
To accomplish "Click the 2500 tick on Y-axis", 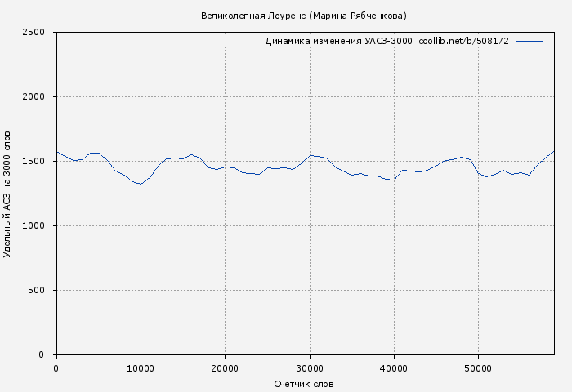I will (39, 33).
